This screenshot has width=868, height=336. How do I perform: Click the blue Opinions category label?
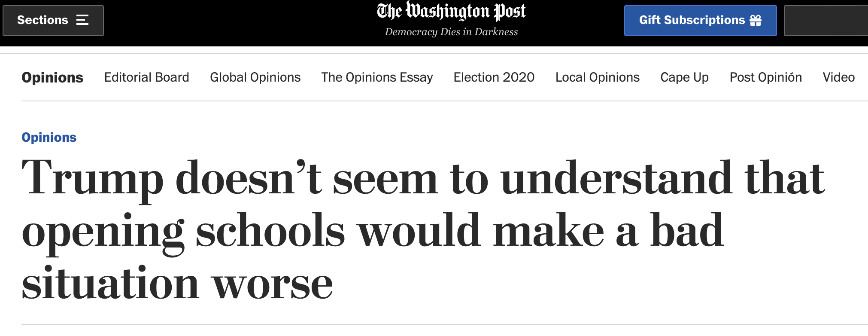[49, 137]
